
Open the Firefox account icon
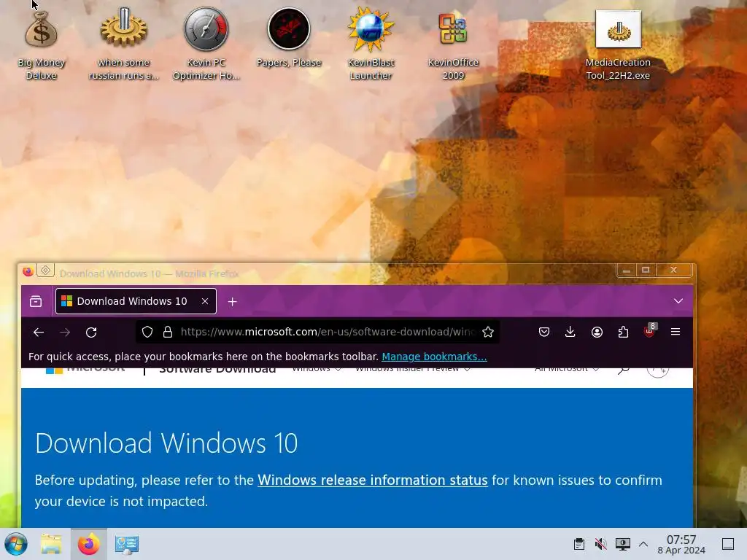tap(597, 332)
